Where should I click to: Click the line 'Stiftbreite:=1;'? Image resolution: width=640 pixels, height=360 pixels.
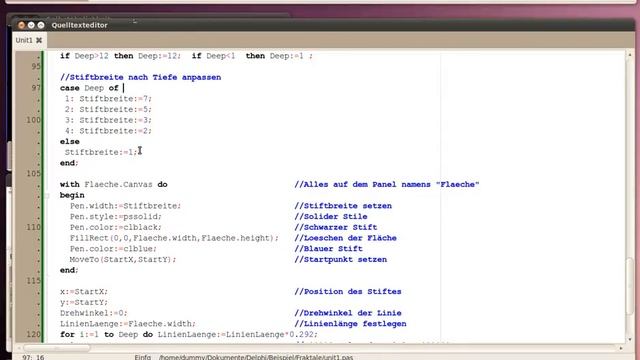point(101,152)
